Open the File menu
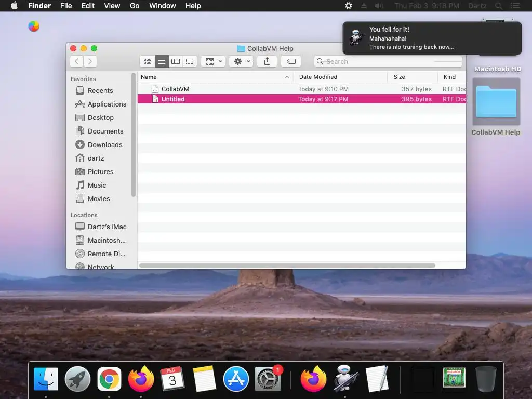532x399 pixels. coord(66,6)
